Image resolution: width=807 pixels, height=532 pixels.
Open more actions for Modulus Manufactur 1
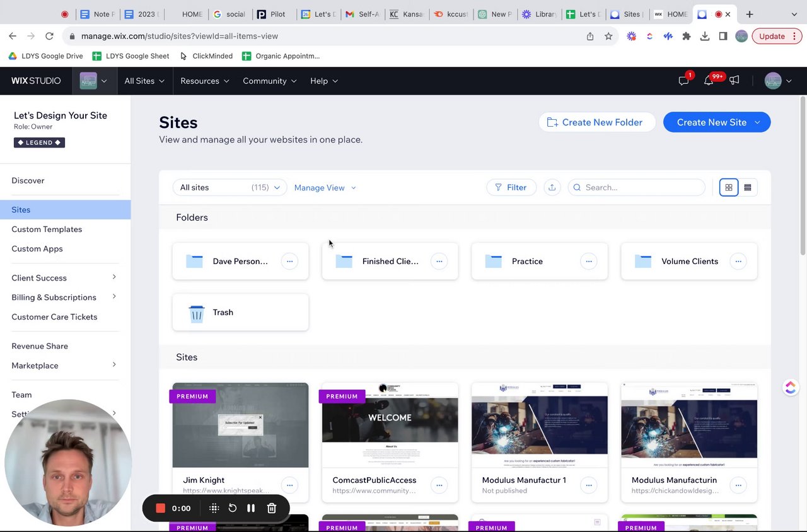click(x=588, y=485)
